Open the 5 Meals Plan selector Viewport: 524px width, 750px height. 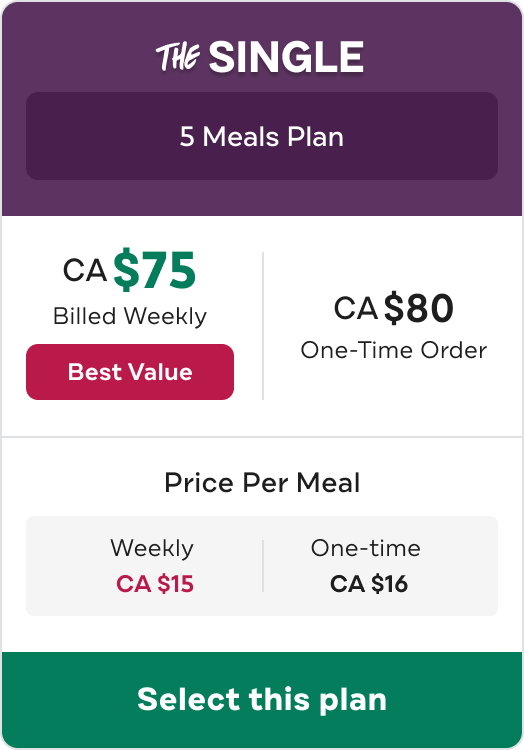pyautogui.click(x=262, y=136)
